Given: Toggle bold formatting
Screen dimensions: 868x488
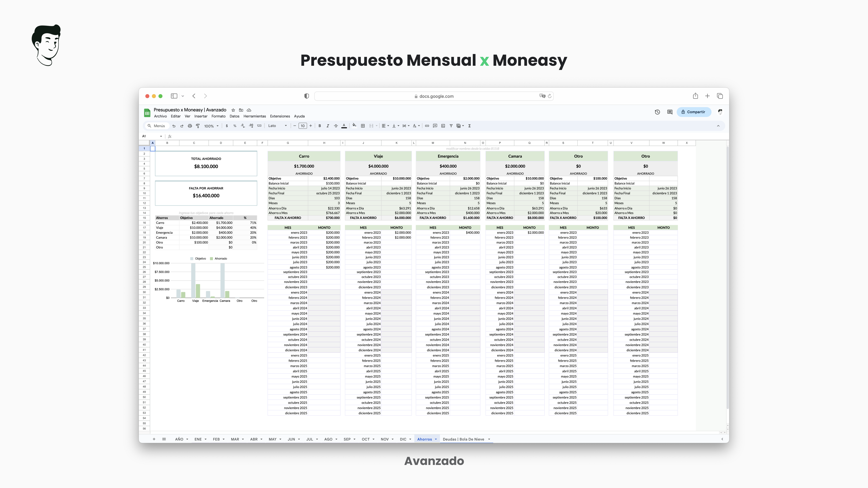Looking at the screenshot, I should 320,126.
